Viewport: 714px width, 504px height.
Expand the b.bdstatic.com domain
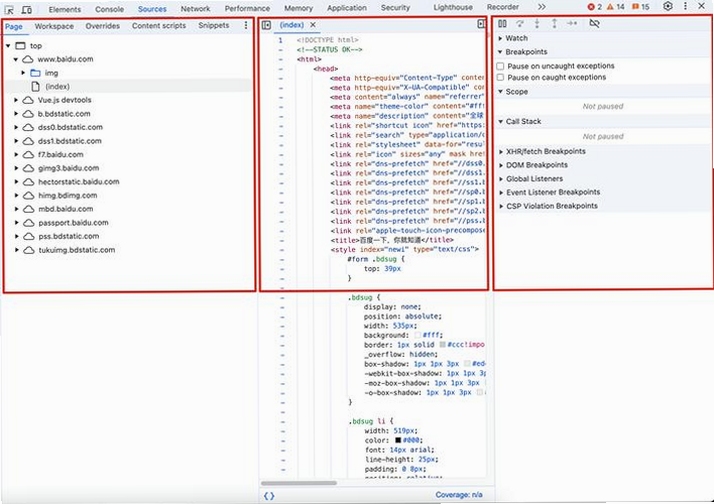(16, 114)
